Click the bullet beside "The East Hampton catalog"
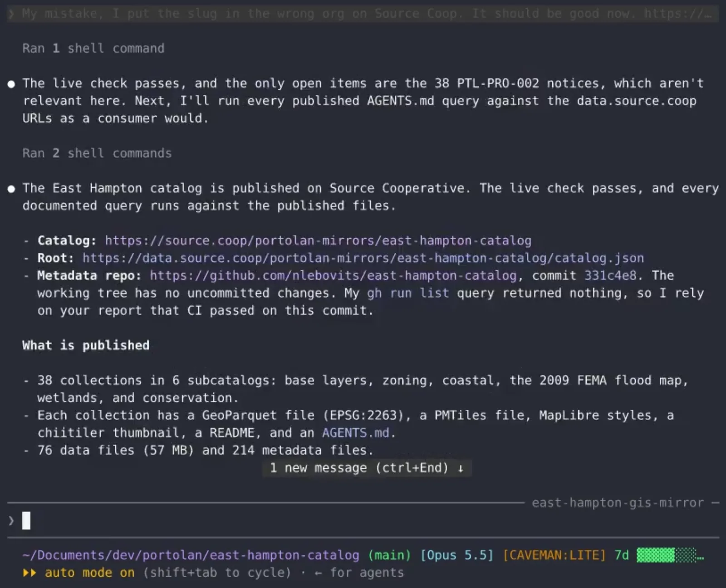Screen dimensions: 726x588 [11, 189]
